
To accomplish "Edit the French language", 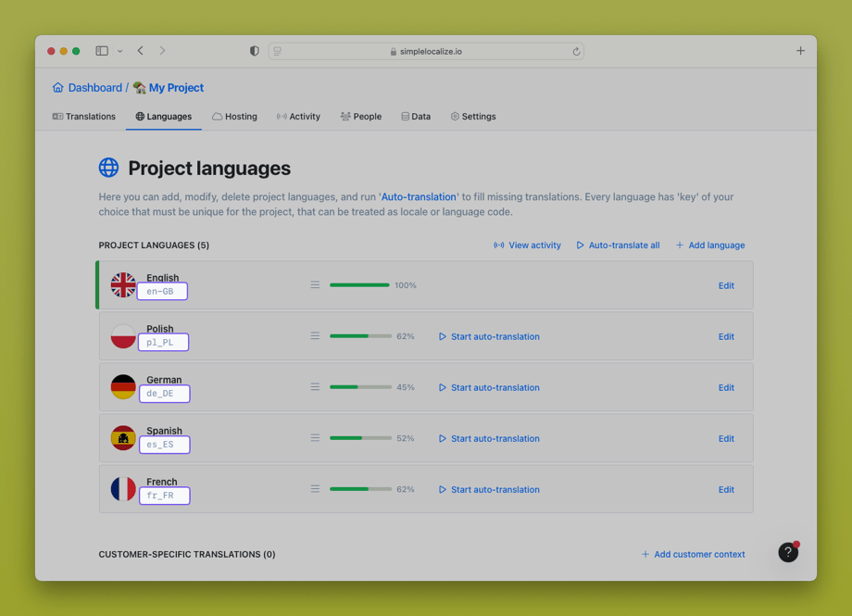I will [x=726, y=490].
